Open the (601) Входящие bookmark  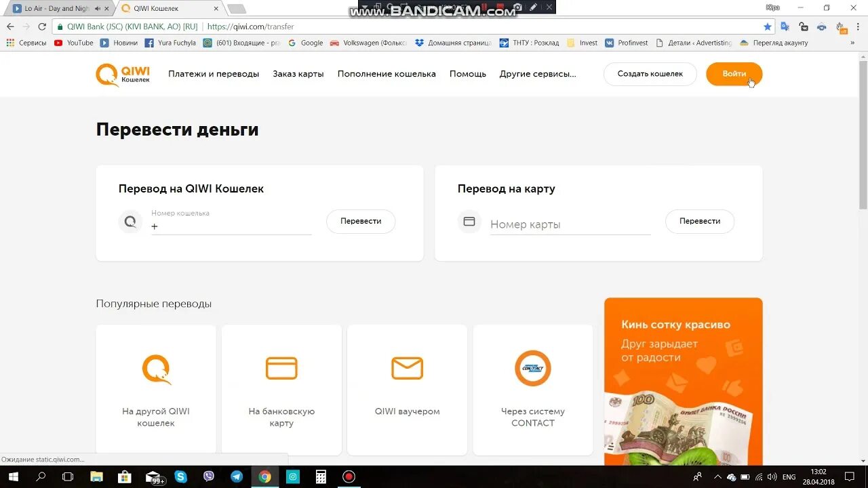241,43
